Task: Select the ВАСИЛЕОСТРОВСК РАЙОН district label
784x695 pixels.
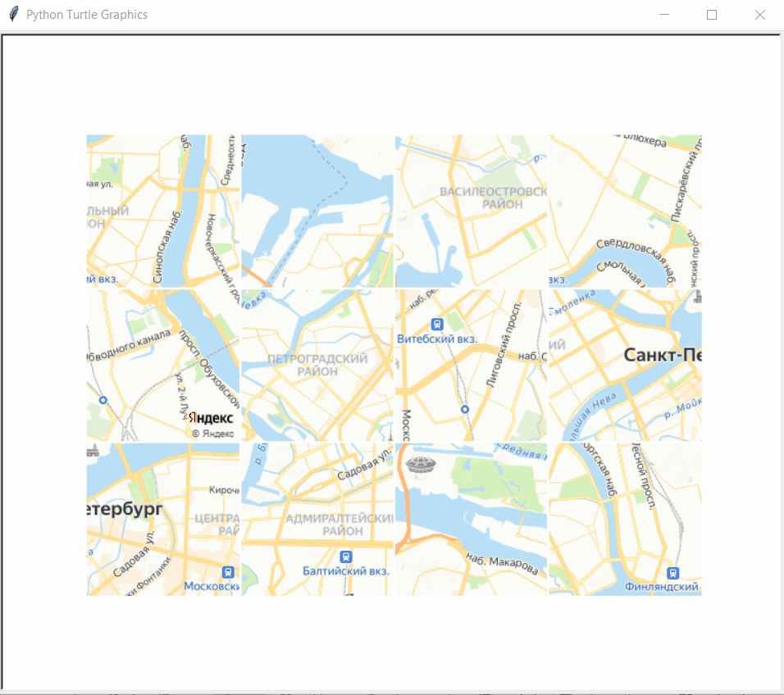Action: [x=494, y=198]
